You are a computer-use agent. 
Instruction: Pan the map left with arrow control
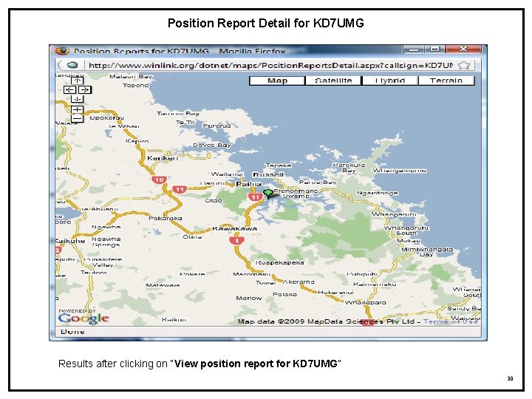(70, 89)
